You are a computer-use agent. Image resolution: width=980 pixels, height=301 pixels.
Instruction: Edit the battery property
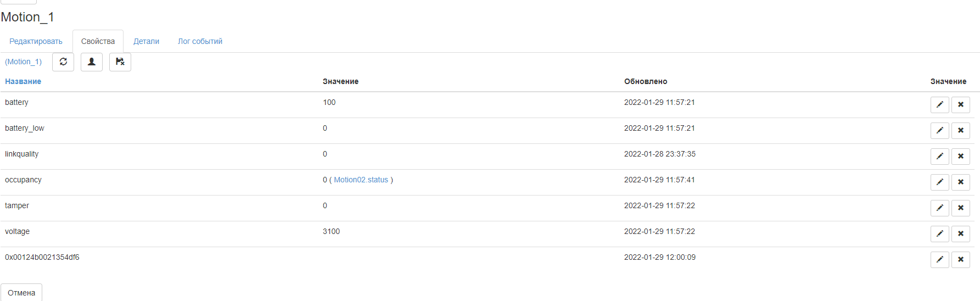point(939,104)
